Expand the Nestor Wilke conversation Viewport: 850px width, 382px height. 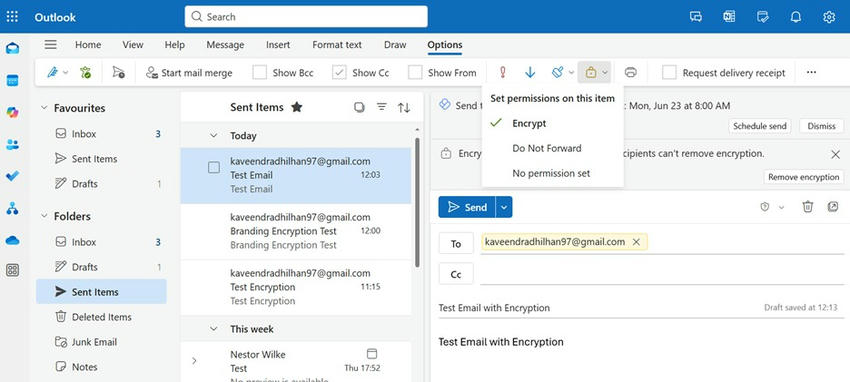pyautogui.click(x=194, y=361)
